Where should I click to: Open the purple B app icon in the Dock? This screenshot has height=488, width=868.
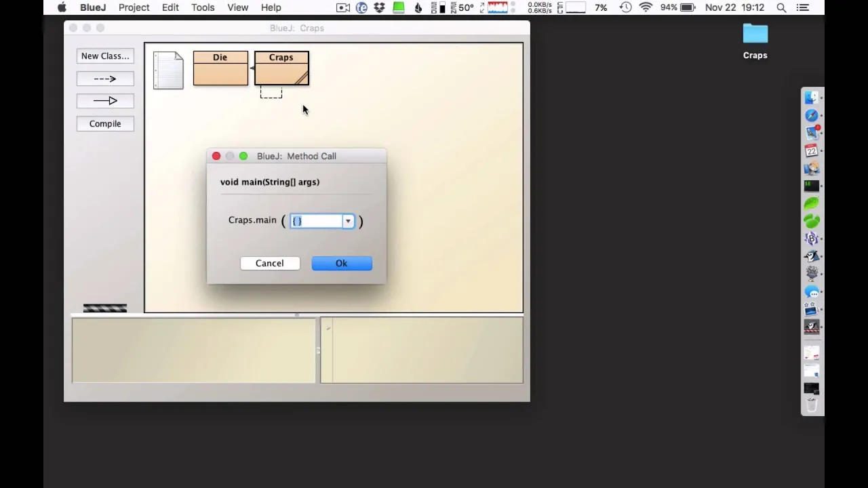click(812, 239)
